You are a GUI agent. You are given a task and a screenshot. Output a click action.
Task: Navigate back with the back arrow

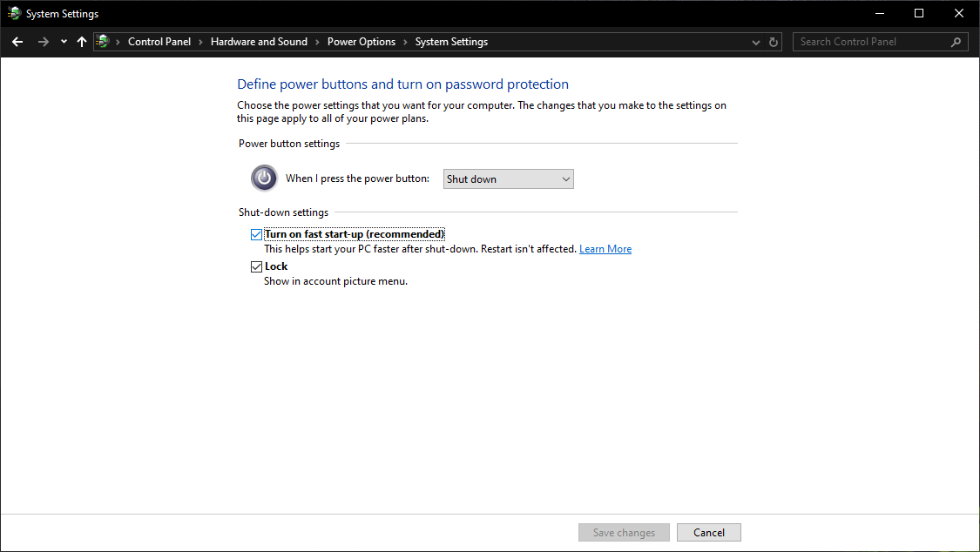click(x=17, y=41)
